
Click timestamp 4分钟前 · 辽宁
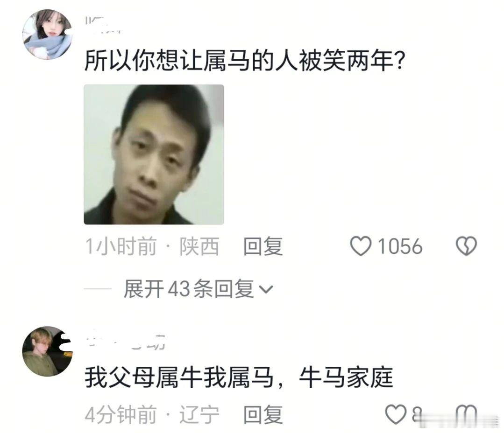point(152,414)
